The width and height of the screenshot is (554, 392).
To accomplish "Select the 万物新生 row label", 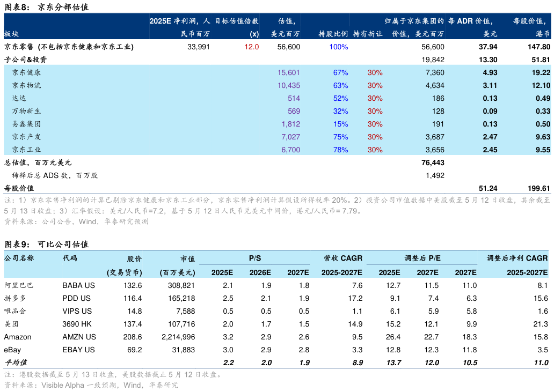I will tap(26, 111).
